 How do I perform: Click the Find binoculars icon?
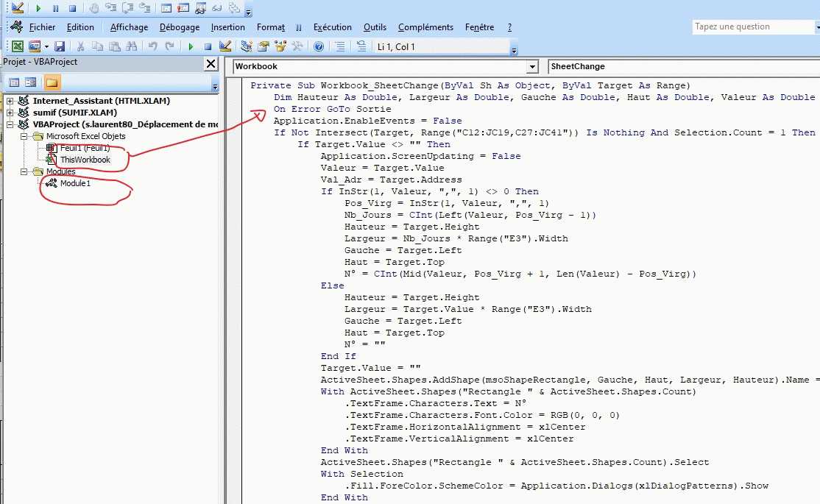132,46
